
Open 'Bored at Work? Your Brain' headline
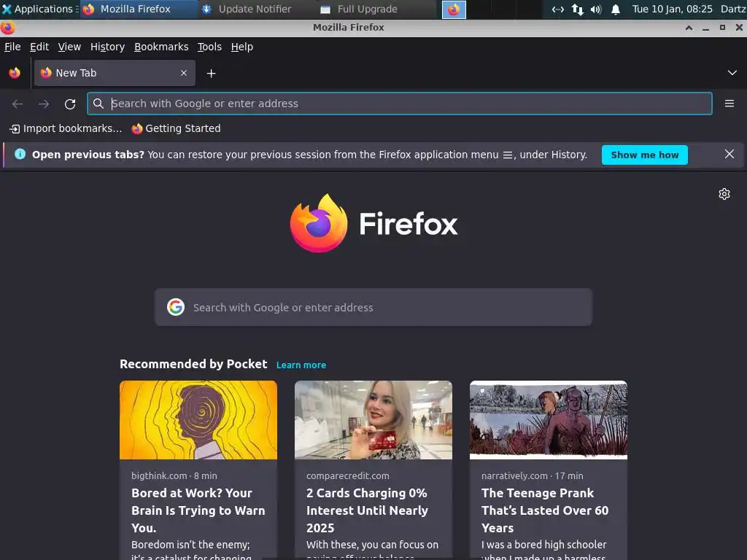tap(198, 510)
